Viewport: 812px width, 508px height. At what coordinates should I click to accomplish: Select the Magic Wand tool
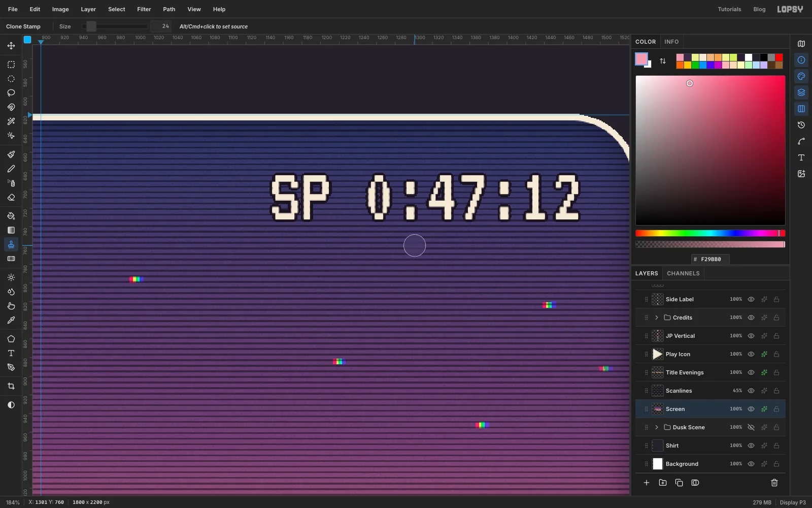[x=11, y=121]
